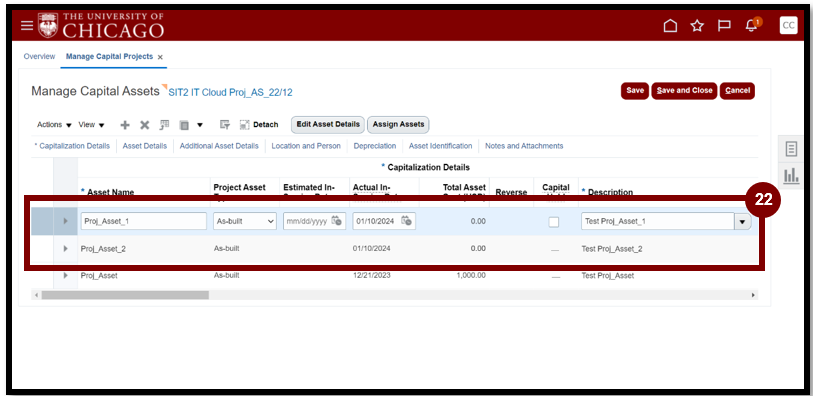This screenshot has height=396, width=813.
Task: Open the bar chart panel icon on right edge
Action: tap(791, 176)
